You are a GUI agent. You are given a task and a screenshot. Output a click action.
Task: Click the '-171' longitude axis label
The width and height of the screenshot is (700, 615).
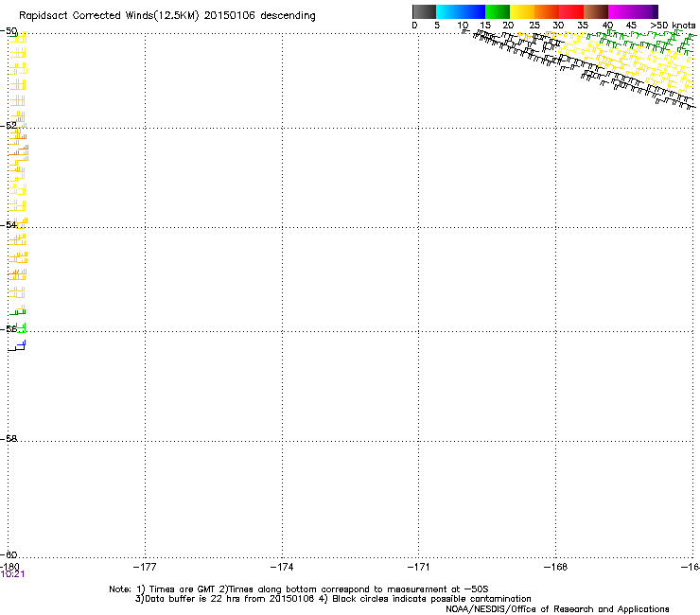(x=419, y=567)
